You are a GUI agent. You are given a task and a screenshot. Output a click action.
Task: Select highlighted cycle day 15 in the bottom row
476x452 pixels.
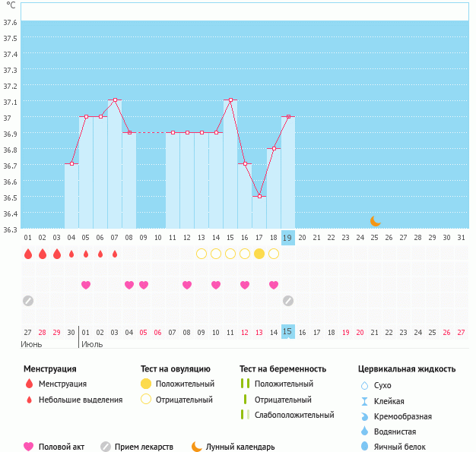288,332
